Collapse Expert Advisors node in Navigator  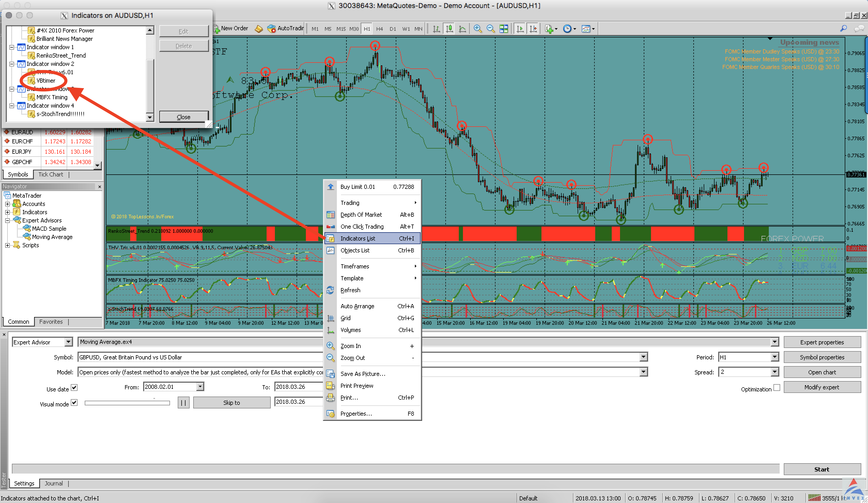tap(7, 220)
